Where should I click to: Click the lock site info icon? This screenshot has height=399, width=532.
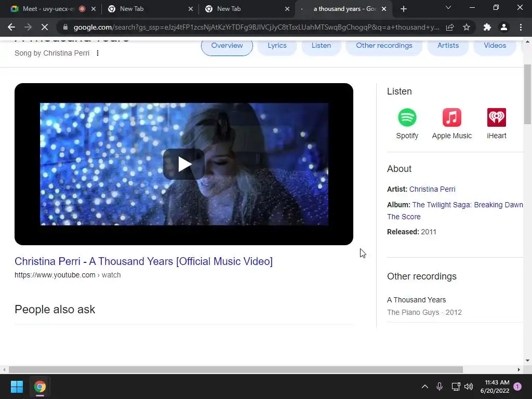(65, 27)
